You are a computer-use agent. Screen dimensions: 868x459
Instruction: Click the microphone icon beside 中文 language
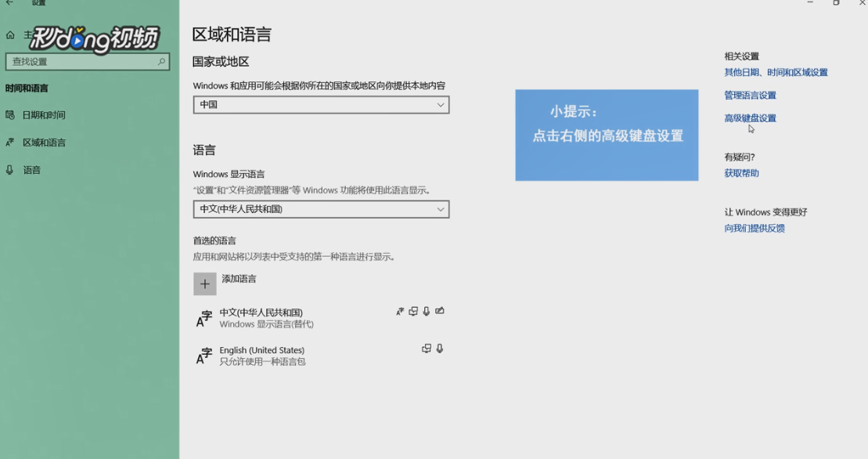click(427, 311)
